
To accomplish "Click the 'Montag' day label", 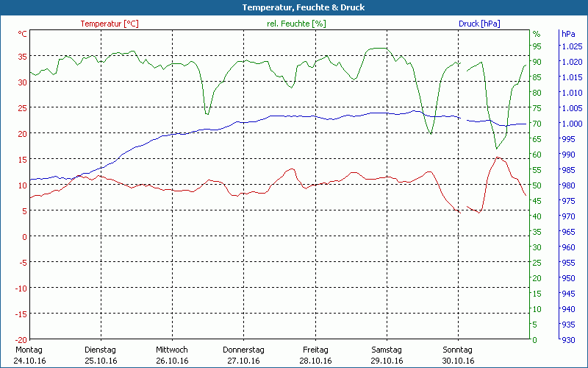I will point(29,350).
